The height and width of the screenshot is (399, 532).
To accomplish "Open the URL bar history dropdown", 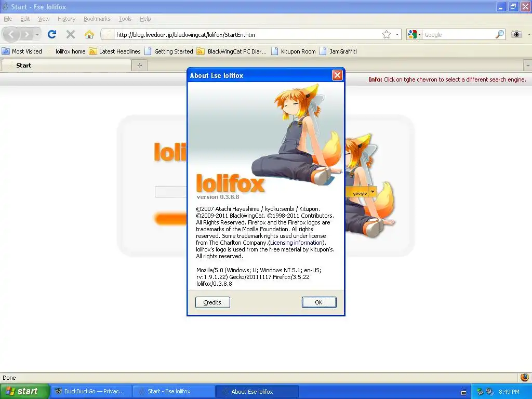I will click(397, 35).
